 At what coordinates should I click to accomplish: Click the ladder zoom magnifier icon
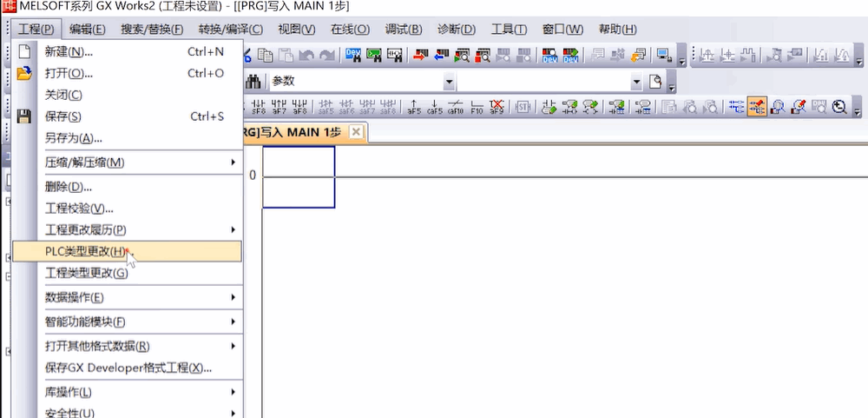point(840,106)
